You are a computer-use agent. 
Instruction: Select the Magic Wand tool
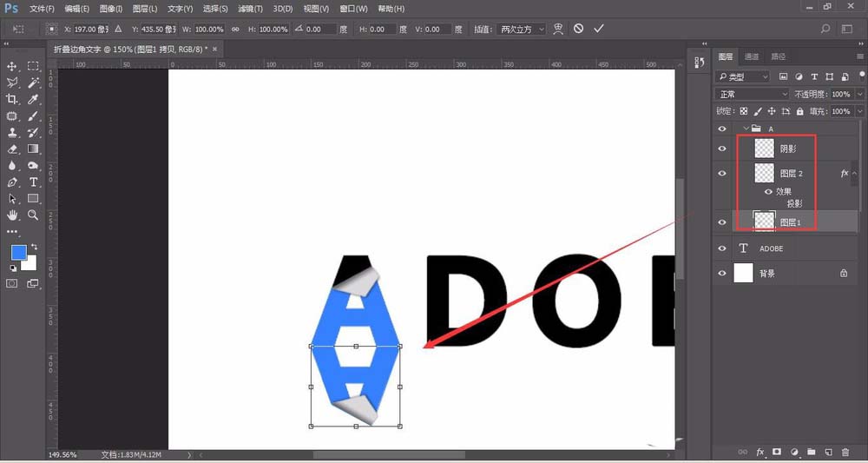[33, 83]
